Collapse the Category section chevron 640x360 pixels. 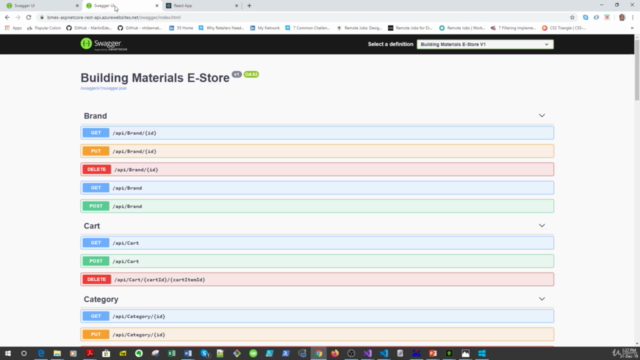click(x=542, y=299)
